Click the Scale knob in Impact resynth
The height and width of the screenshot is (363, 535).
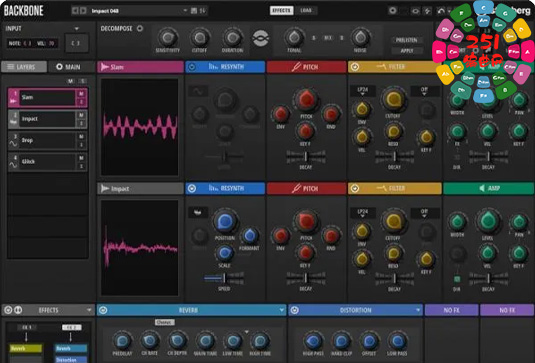(x=225, y=253)
